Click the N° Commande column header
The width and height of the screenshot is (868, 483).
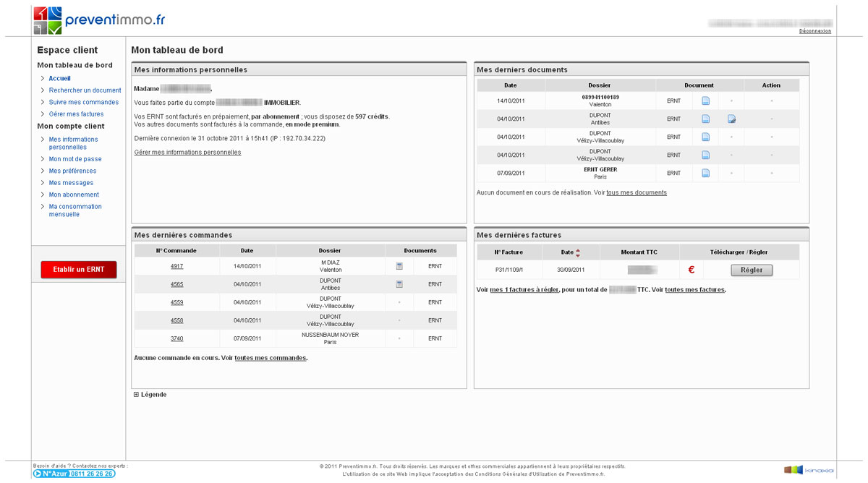click(176, 251)
